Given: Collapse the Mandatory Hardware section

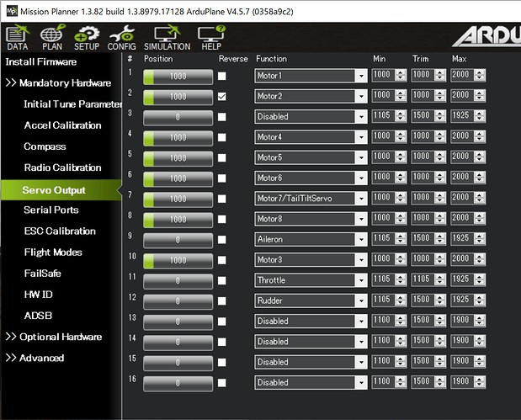Looking at the screenshot, I should (x=58, y=82).
